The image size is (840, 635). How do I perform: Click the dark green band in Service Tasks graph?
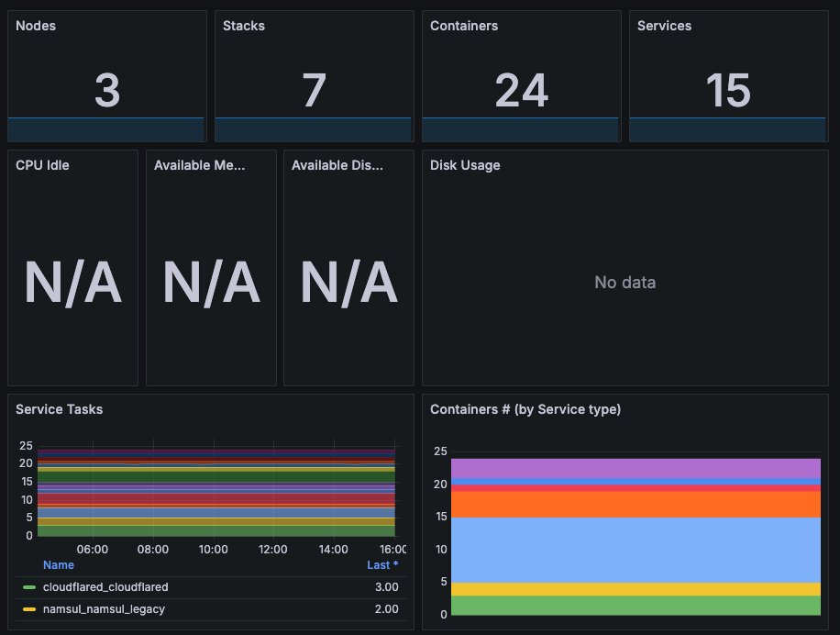pyautogui.click(x=216, y=476)
